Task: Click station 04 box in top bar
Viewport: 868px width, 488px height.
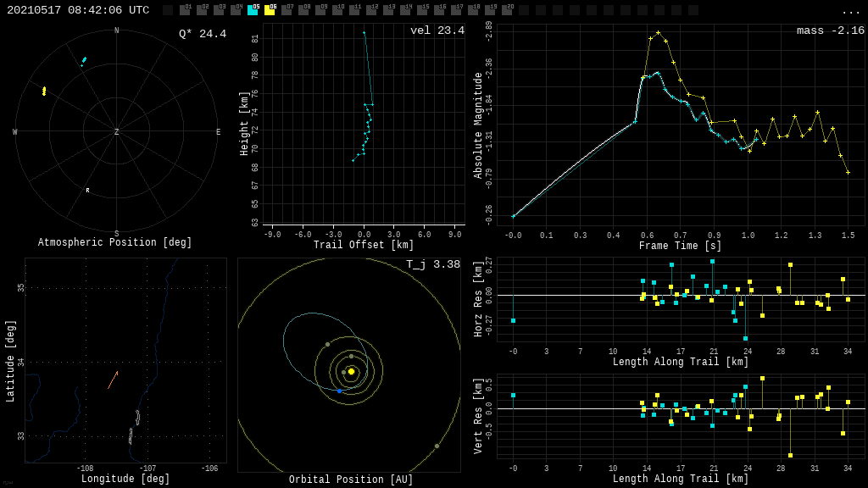Action: coord(236,10)
